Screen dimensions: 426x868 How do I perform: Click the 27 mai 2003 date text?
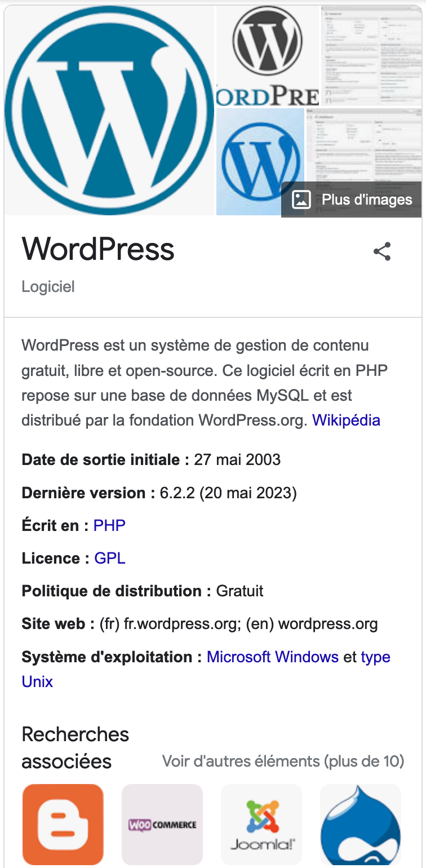click(x=237, y=459)
